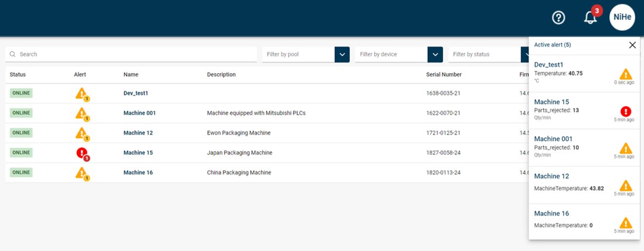Viewport: 644px width, 251px height.
Task: Click warning alert icon in Machine 16 row
Action: click(81, 172)
